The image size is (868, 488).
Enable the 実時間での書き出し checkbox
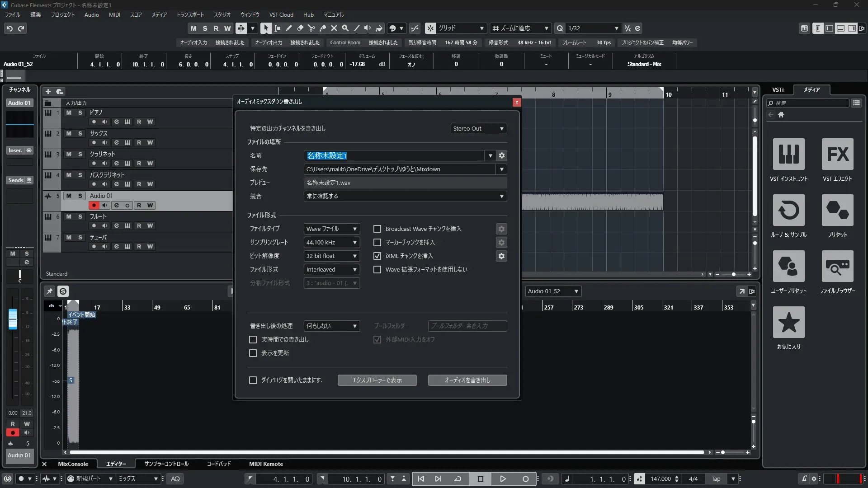[253, 339]
